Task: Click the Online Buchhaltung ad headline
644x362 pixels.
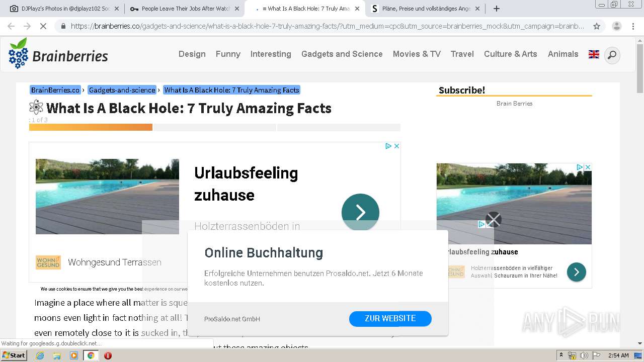Action: tap(264, 252)
